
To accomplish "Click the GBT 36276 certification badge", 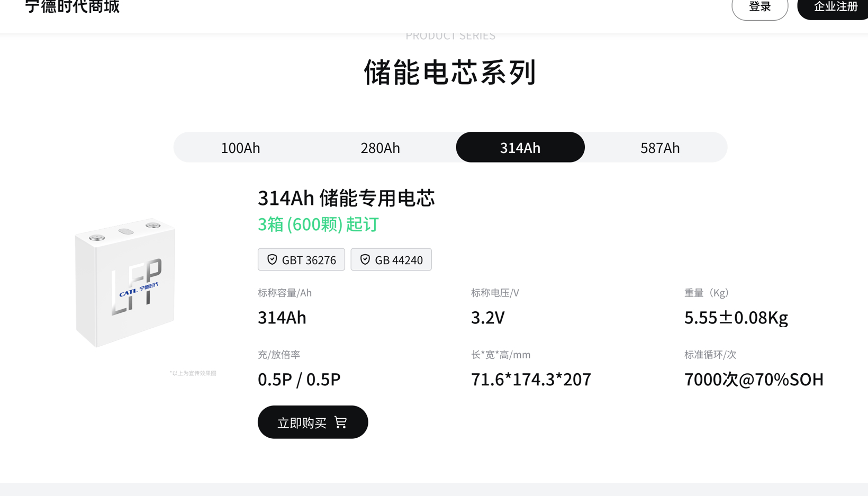I will [x=301, y=259].
